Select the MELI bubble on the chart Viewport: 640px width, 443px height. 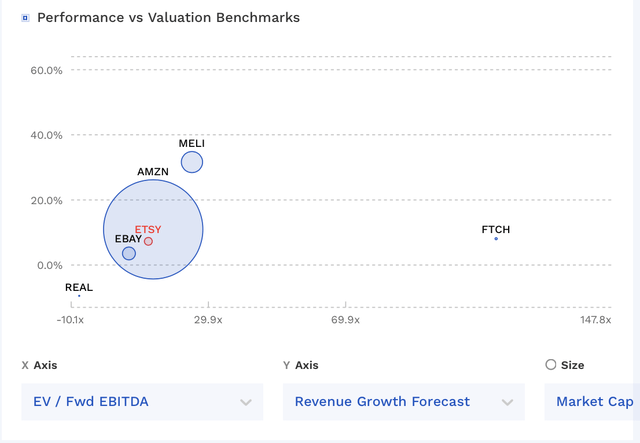click(x=192, y=161)
